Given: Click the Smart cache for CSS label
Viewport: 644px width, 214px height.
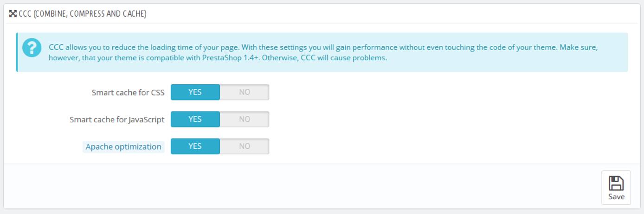Looking at the screenshot, I should 128,93.
